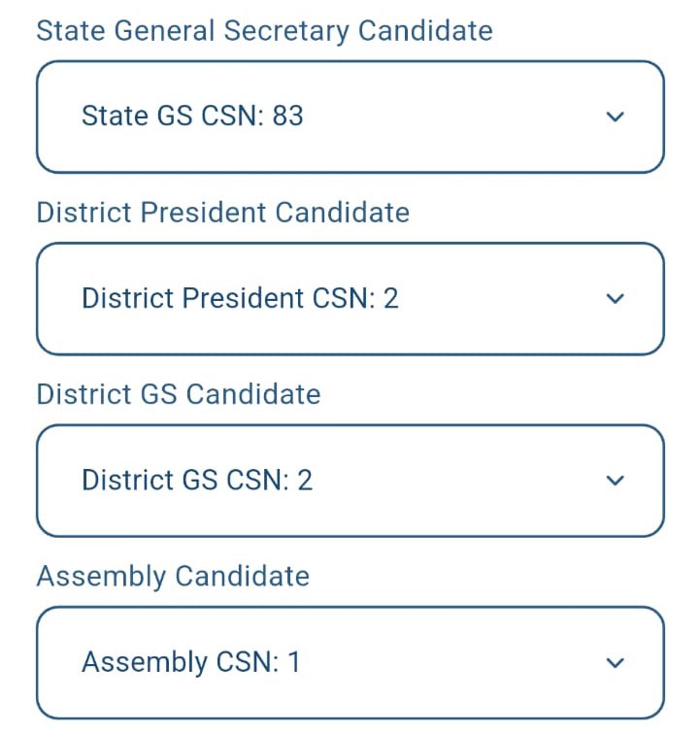
Task: Click the District GS Candidate label
Action: coord(179,394)
